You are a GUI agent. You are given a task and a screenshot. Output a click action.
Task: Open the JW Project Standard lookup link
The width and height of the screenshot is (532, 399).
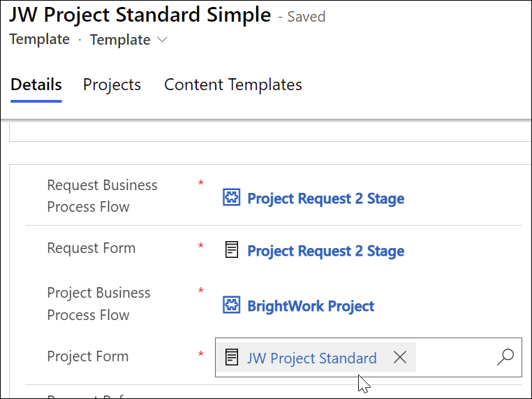coord(311,358)
